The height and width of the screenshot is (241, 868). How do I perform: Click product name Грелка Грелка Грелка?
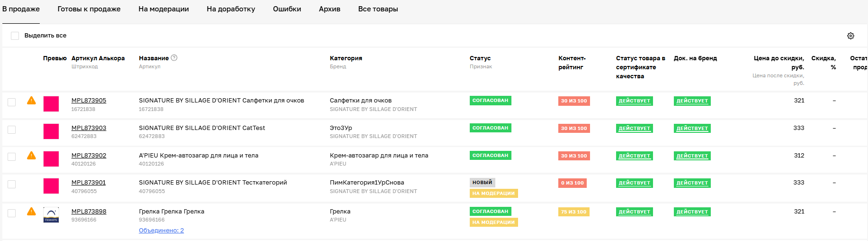(x=171, y=211)
